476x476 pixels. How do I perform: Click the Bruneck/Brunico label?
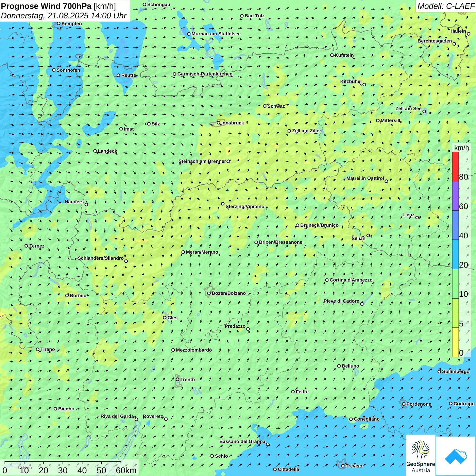(x=319, y=225)
